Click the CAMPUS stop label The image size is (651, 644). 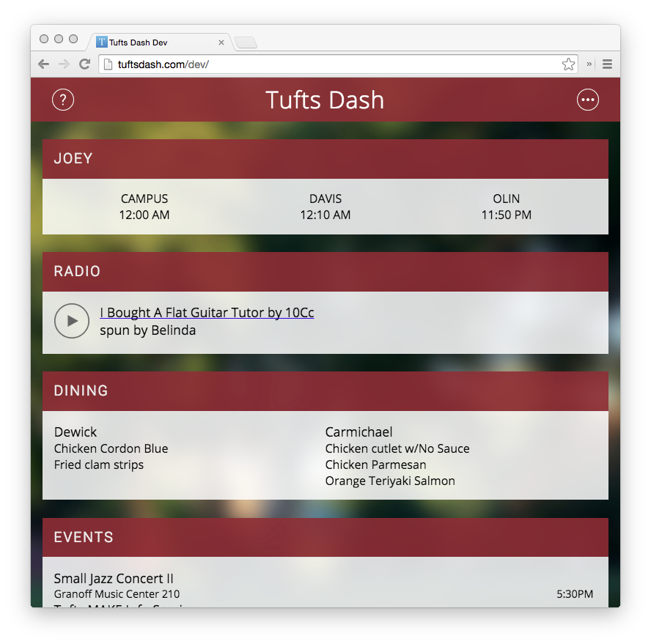[x=144, y=199]
